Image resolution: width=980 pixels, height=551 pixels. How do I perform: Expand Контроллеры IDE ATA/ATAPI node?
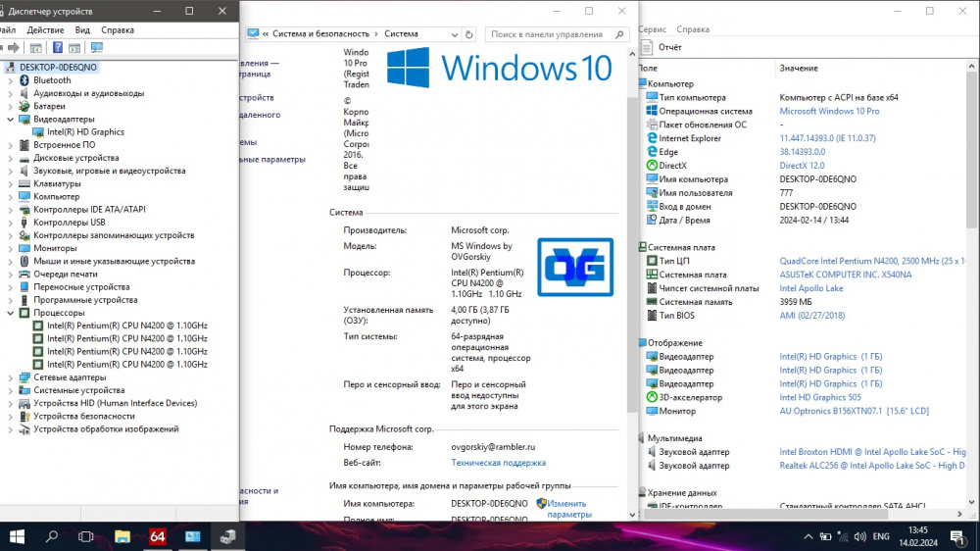(x=10, y=210)
